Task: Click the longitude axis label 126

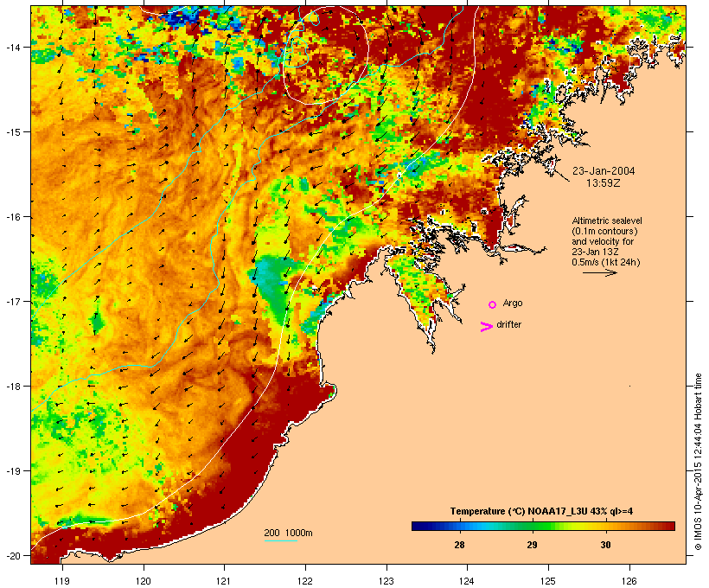Action: coord(629,581)
